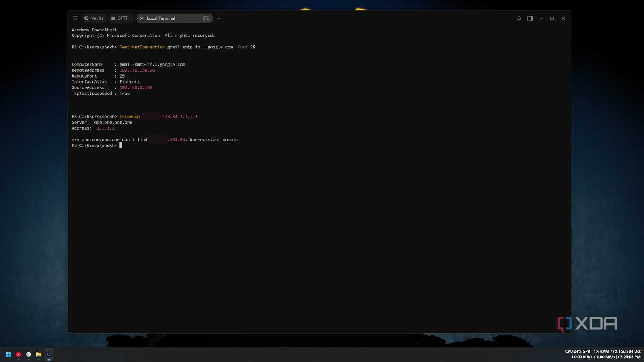The height and width of the screenshot is (362, 644).
Task: Close the Local Terminal tab
Action: click(142, 18)
